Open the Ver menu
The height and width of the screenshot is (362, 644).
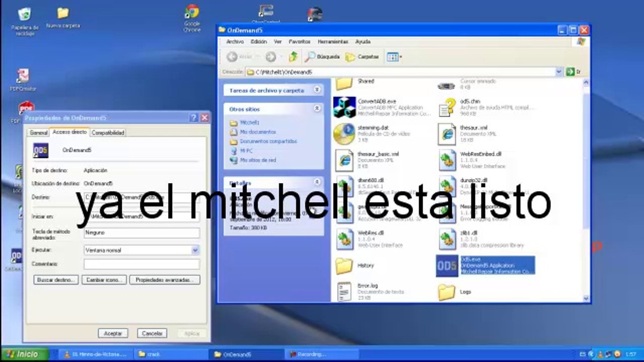278,42
